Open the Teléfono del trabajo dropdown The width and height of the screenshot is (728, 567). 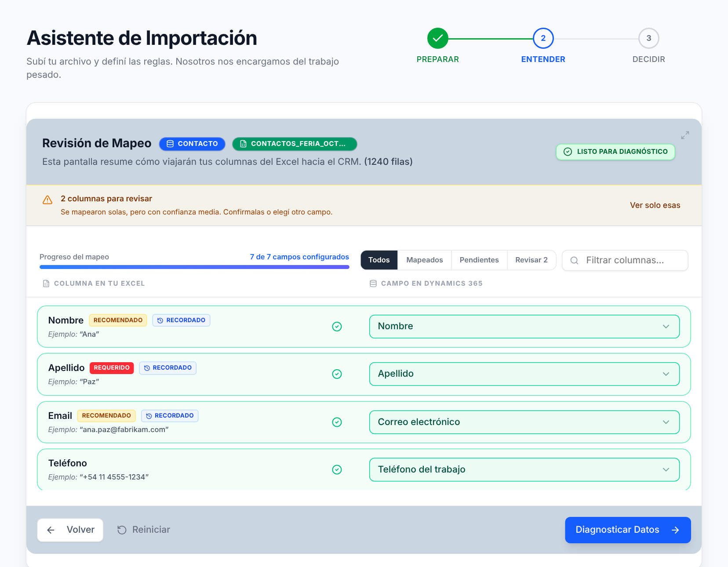click(524, 470)
